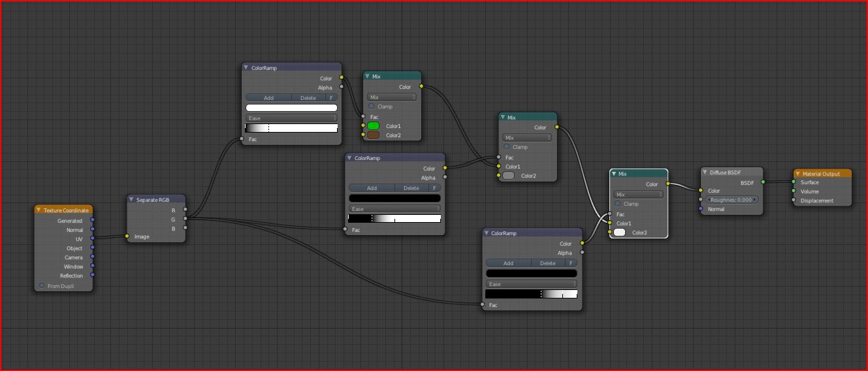Click the white stop color field on top ColorRamp
The image size is (868, 371).
[291, 108]
